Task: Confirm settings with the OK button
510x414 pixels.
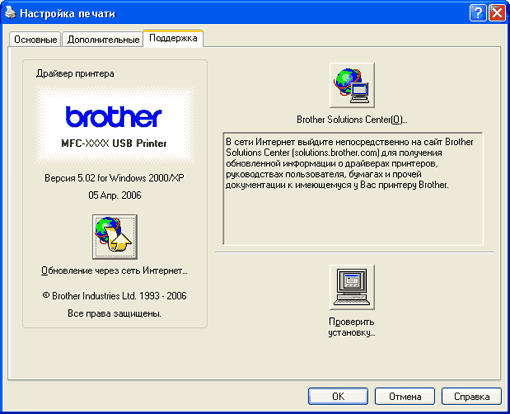Action: 338,396
